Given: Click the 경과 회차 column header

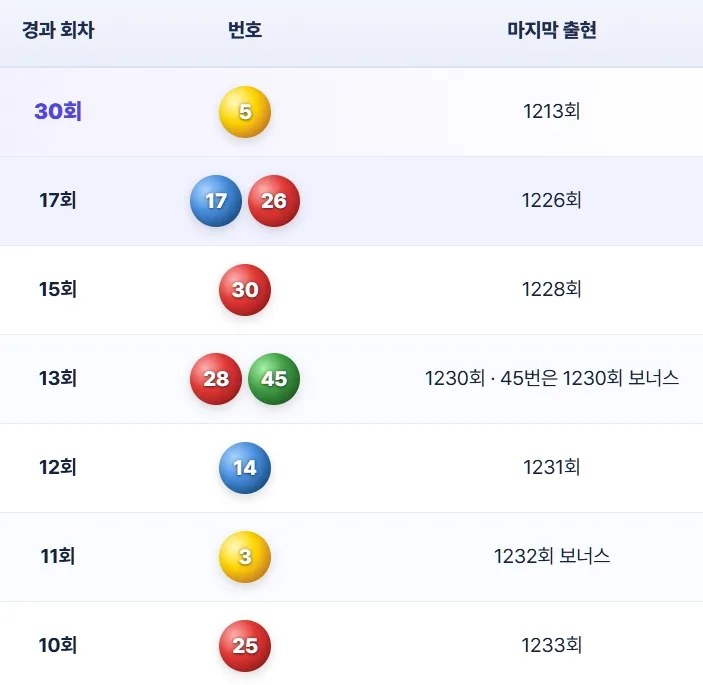Looking at the screenshot, I should click(x=58, y=30).
